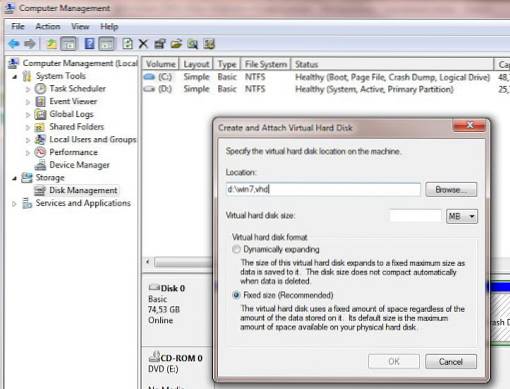The image size is (510, 389).
Task: Click the Browse... button
Action: pos(451,189)
